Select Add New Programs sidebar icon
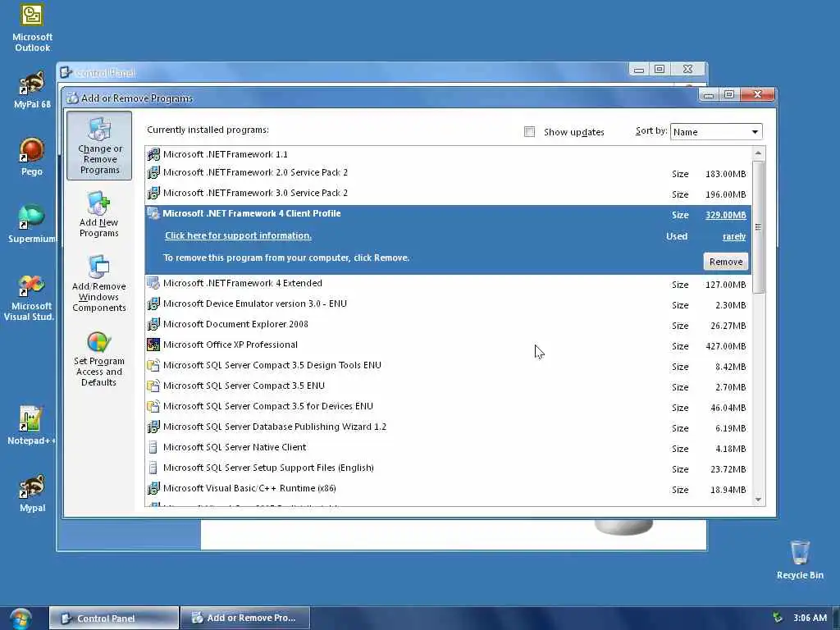Screen dimensions: 840x630 (98, 214)
